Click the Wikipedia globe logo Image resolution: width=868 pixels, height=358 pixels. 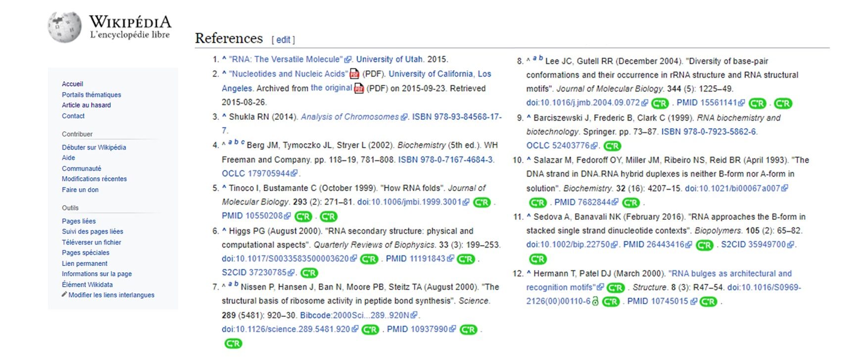[65, 27]
